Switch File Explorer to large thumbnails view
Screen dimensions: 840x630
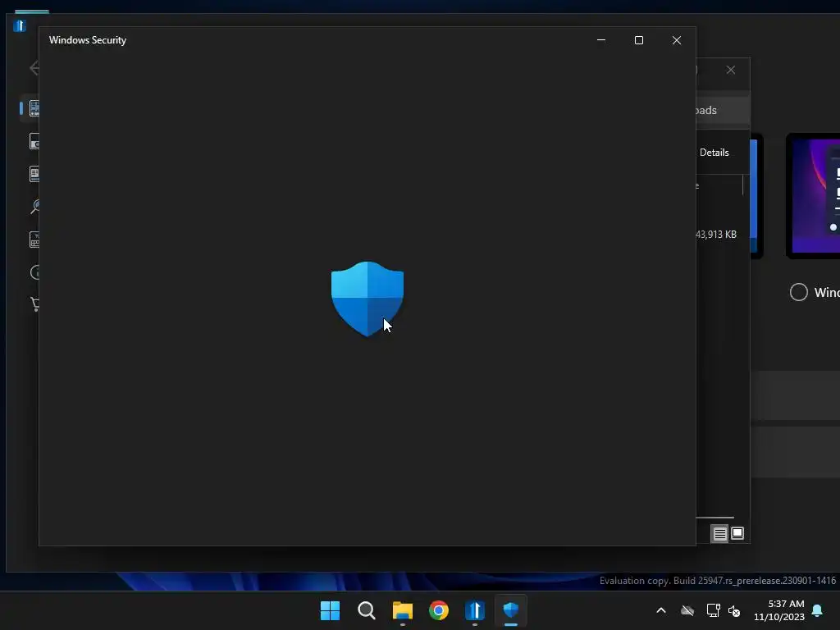(737, 533)
